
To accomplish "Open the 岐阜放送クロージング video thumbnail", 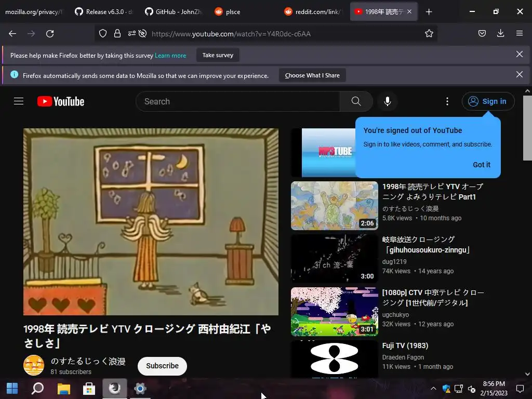I will (x=334, y=259).
